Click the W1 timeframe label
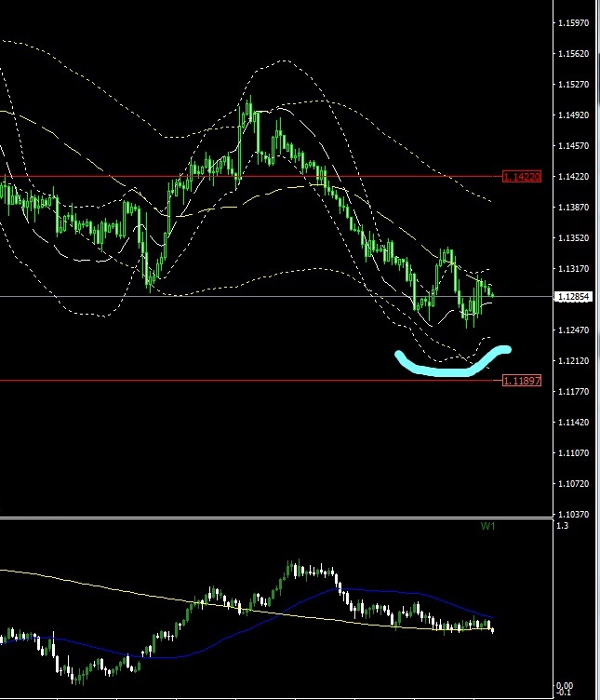Image resolution: width=600 pixels, height=700 pixels. 487,527
